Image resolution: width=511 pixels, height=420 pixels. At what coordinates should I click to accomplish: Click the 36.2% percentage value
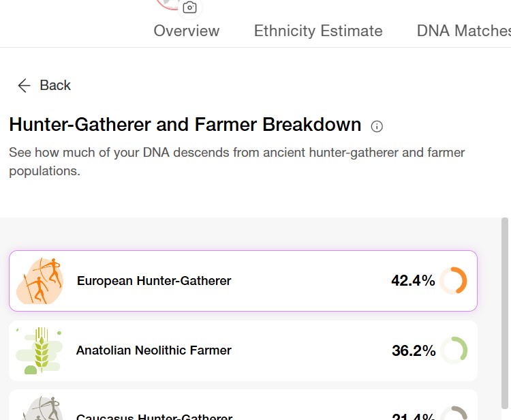coord(414,350)
